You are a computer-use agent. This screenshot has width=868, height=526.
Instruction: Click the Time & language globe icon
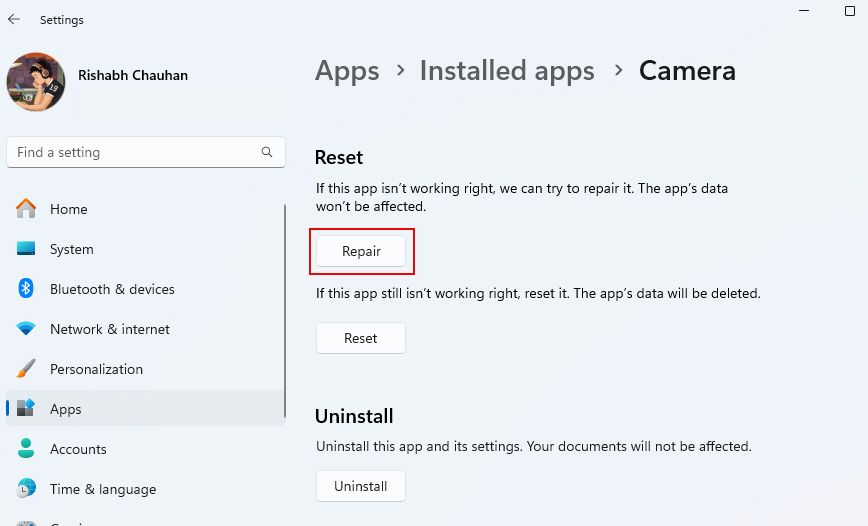(26, 489)
